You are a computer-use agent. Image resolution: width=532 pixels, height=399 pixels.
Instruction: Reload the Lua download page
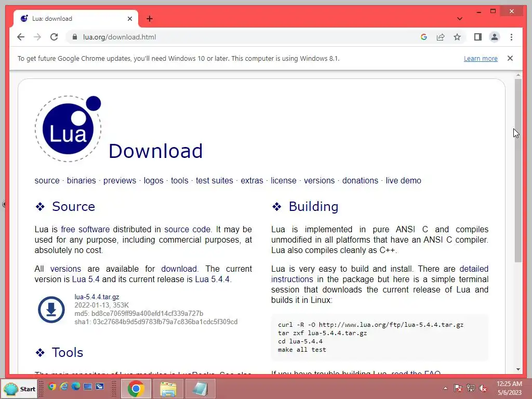54,37
